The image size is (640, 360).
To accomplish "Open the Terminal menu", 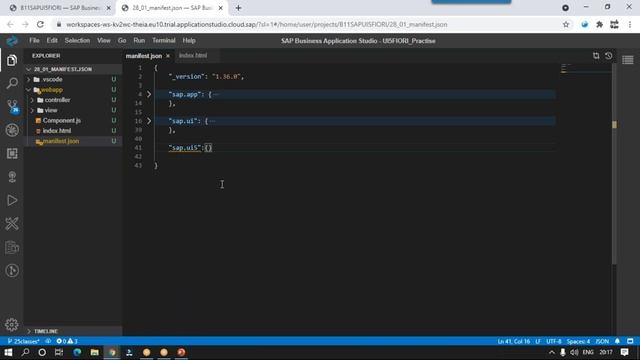I will pyautogui.click(x=164, y=40).
